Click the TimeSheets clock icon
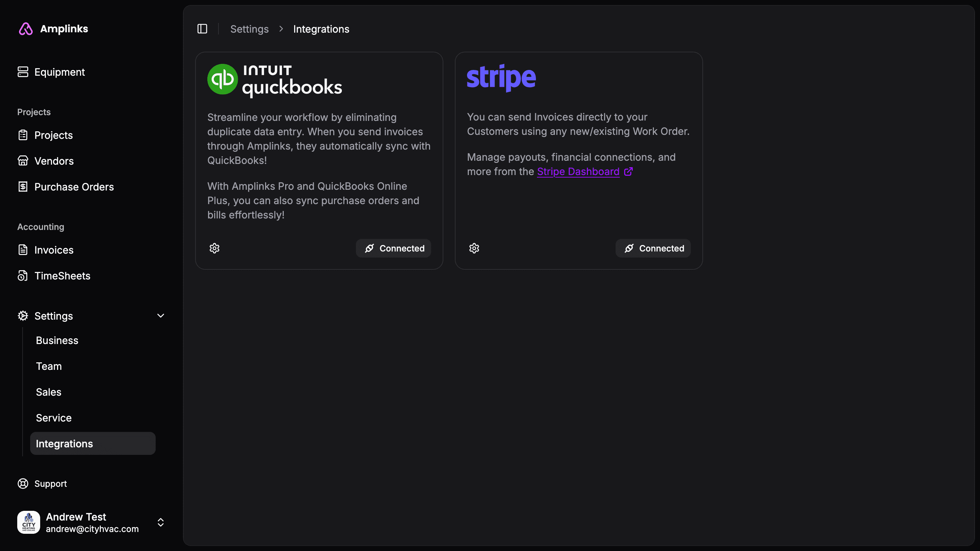980x551 pixels. pos(23,276)
